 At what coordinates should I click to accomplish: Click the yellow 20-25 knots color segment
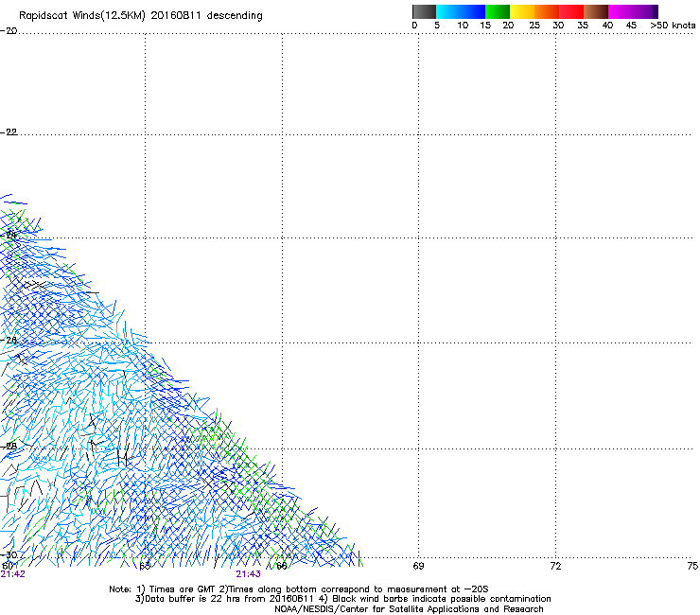point(522,11)
